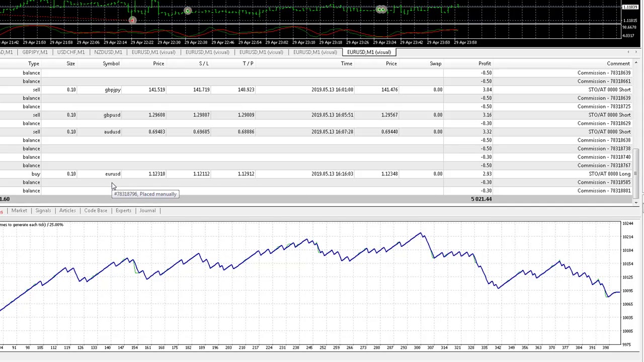Click close price 141.476
This screenshot has height=362, width=644.
(389, 89)
